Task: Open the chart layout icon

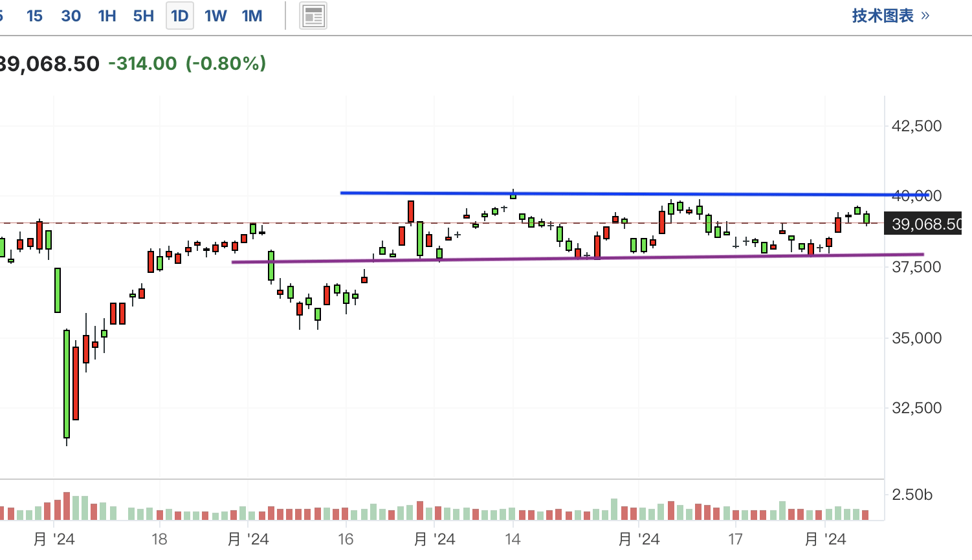Action: [x=313, y=16]
